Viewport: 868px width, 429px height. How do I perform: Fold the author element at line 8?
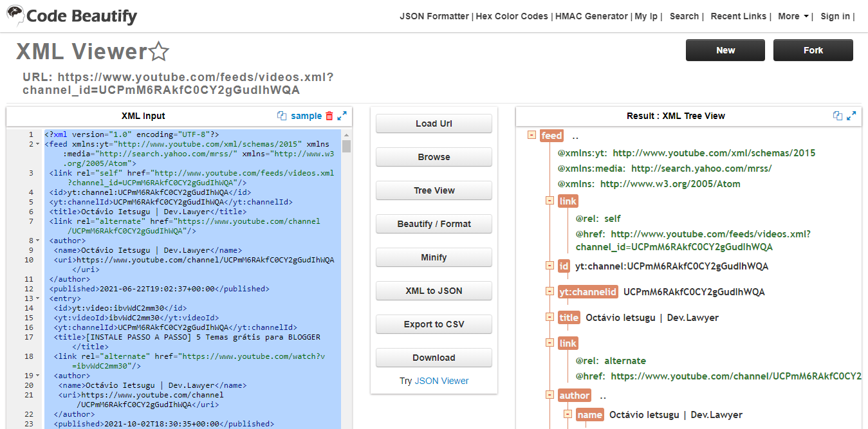point(37,241)
